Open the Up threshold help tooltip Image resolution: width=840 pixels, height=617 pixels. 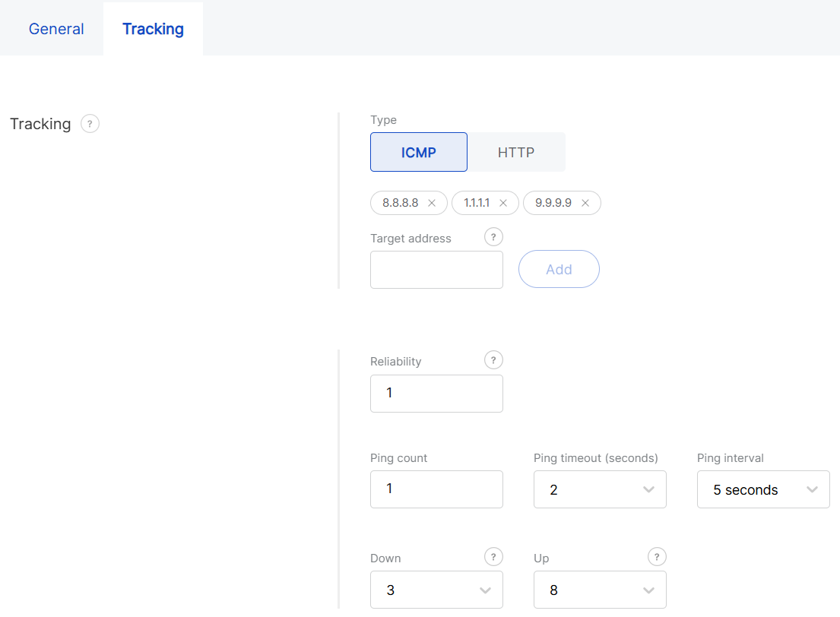tap(656, 556)
